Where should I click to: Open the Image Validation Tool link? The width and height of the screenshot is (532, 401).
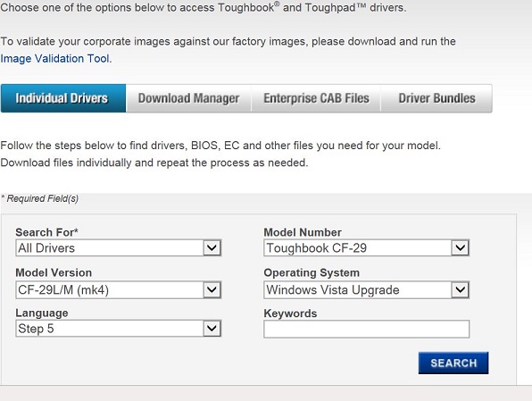(x=55, y=59)
